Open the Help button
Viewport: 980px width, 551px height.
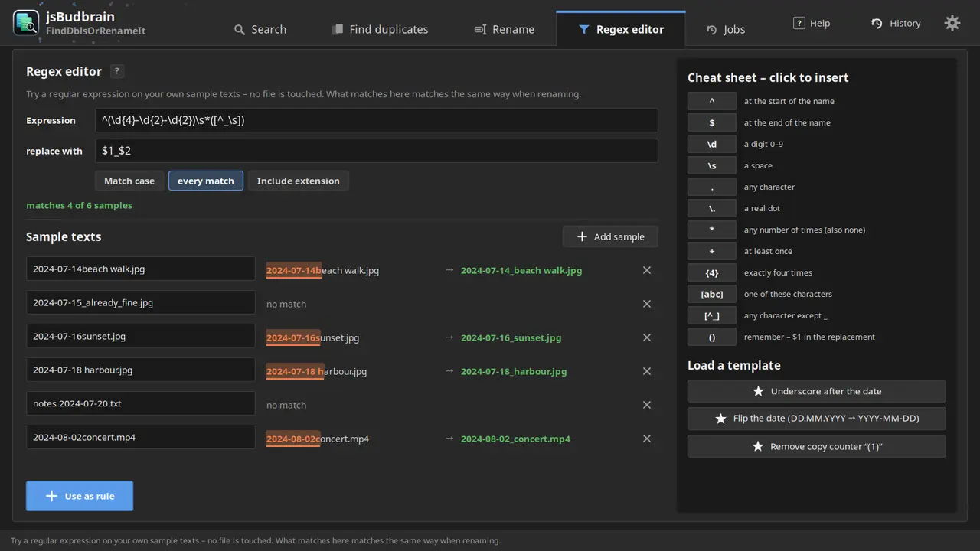click(812, 23)
